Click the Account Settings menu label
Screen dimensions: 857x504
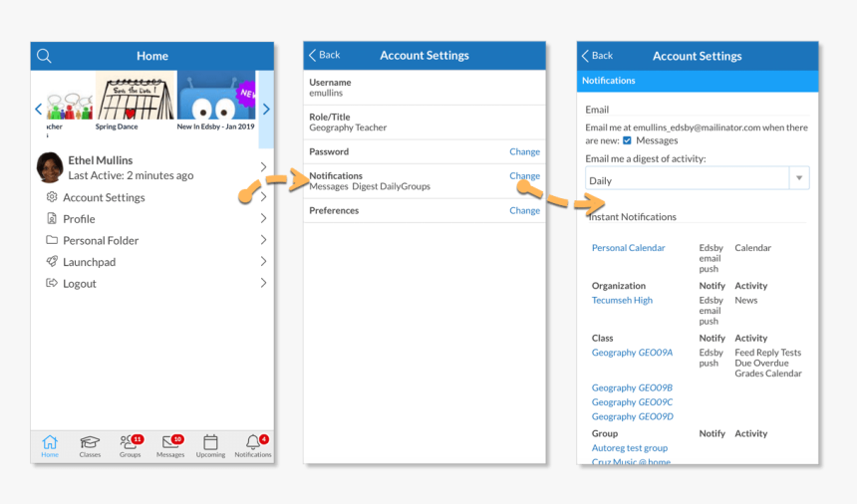[x=104, y=197]
